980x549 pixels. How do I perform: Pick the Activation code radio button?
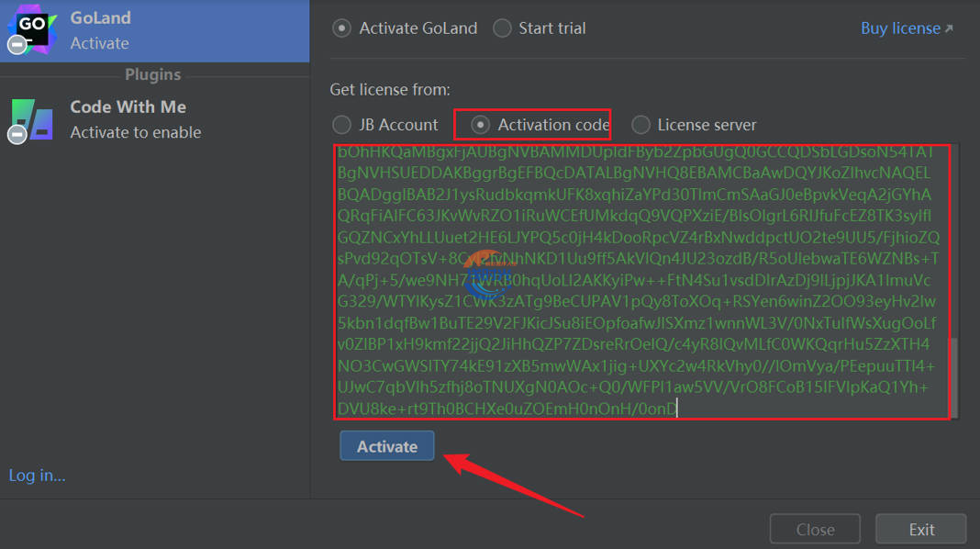click(480, 125)
